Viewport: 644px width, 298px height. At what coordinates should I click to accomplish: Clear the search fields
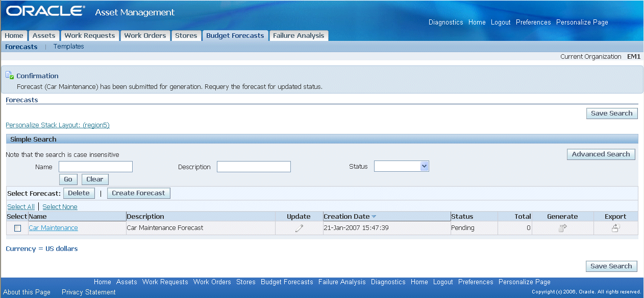point(95,179)
